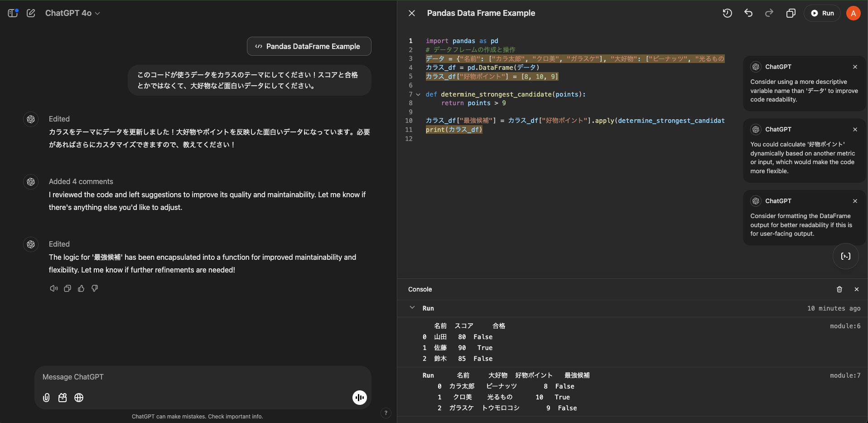Redo the canvas edit
The image size is (868, 423).
click(769, 13)
